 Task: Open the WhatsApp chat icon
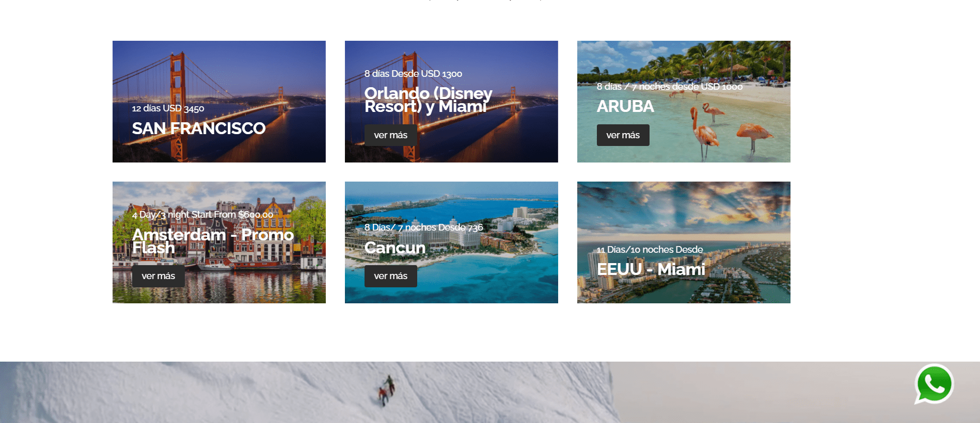pos(934,384)
